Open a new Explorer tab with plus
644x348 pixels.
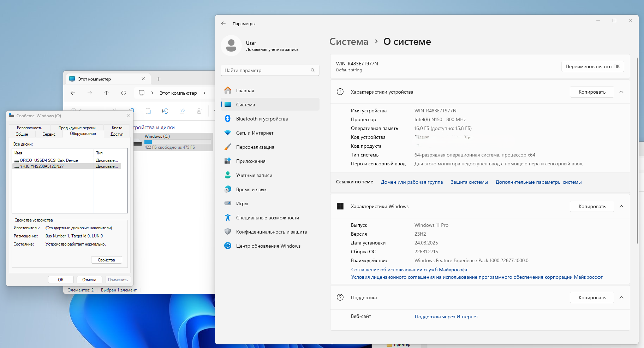pyautogui.click(x=159, y=79)
